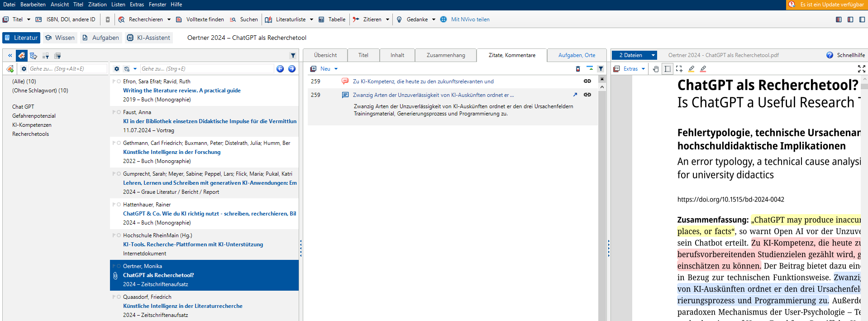The height and width of the screenshot is (321, 868).
Task: Select the hand pan tool in PDF viewer
Action: pos(656,69)
